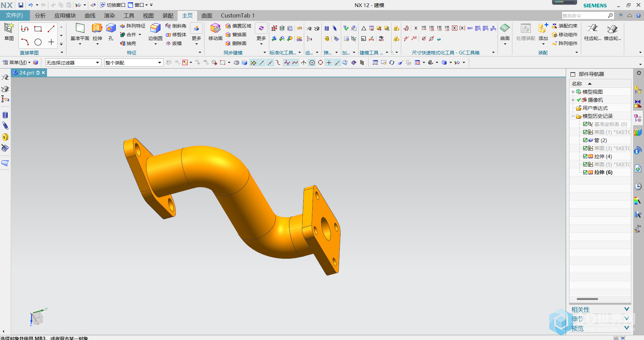Viewport: 644px width, 340px height.
Task: Sort by the 名称 column header
Action: tap(577, 84)
